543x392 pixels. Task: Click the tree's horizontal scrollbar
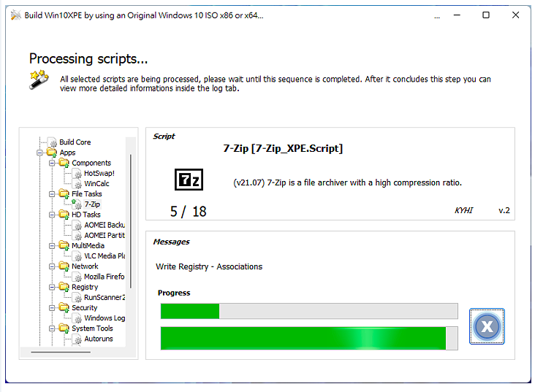[x=61, y=352]
